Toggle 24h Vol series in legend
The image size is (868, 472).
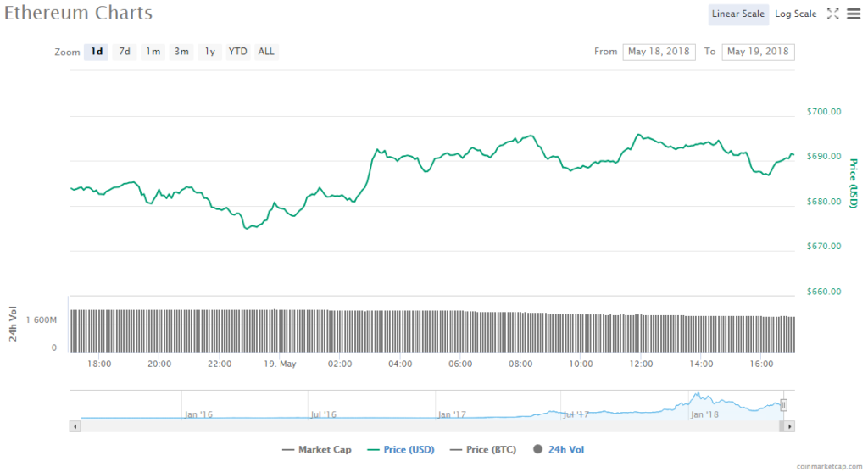tap(559, 449)
